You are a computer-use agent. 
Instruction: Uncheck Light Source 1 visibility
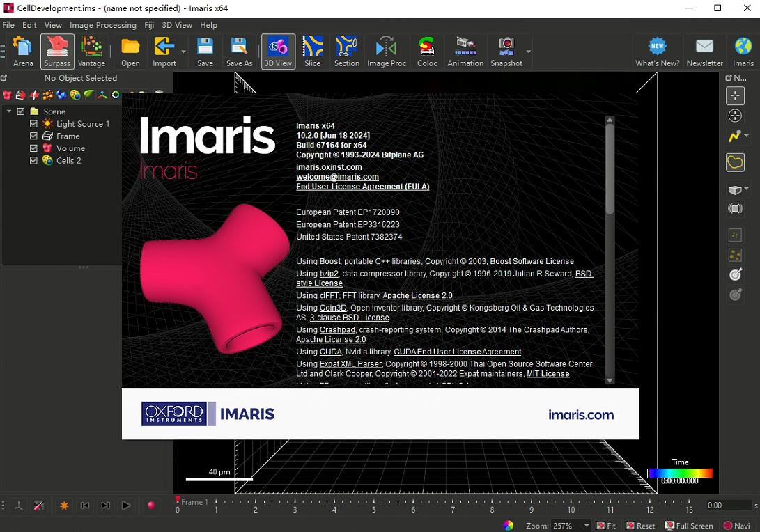point(33,123)
